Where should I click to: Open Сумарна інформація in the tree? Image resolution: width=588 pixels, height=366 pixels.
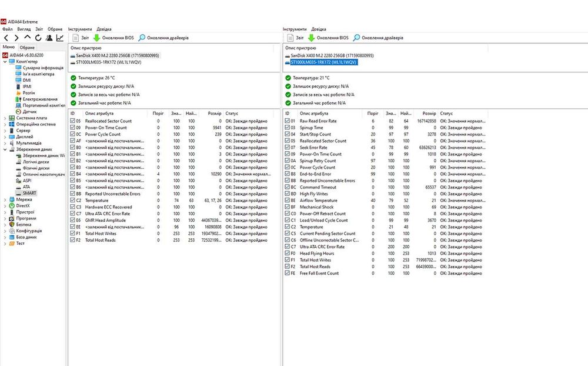click(x=43, y=68)
